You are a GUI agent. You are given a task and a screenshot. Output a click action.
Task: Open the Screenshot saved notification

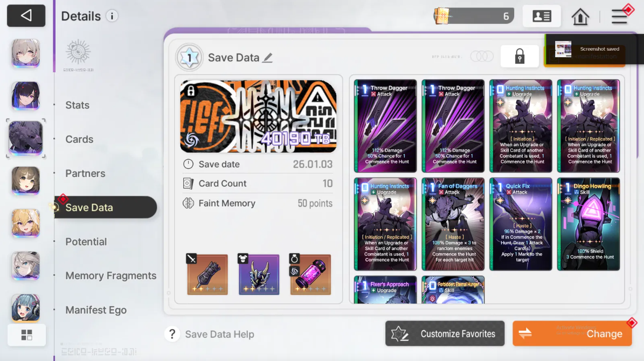coord(594,49)
